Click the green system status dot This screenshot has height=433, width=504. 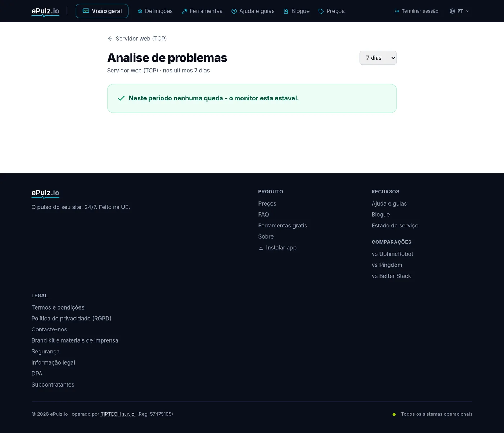tap(394, 415)
